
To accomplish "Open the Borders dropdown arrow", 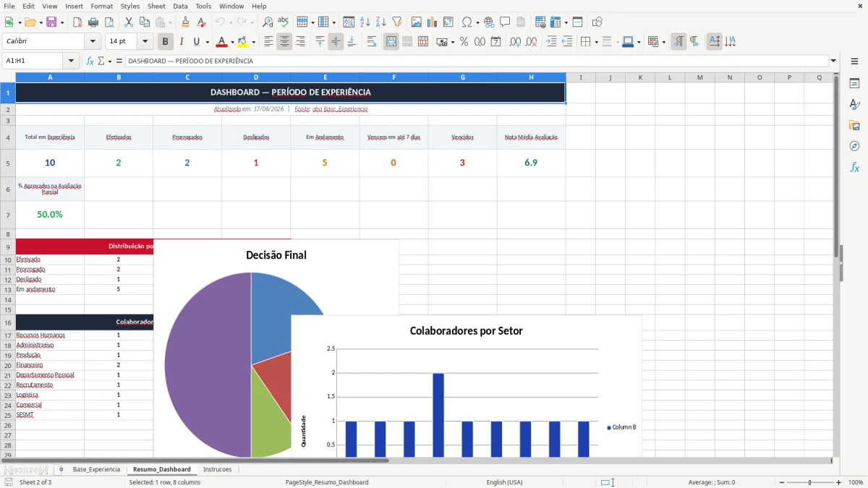I will click(596, 42).
